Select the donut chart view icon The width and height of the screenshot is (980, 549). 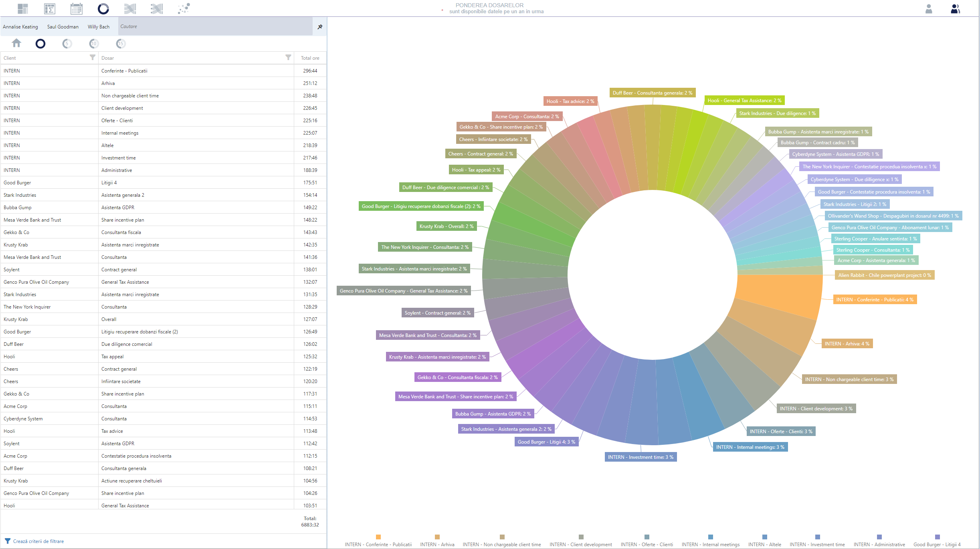click(x=103, y=8)
